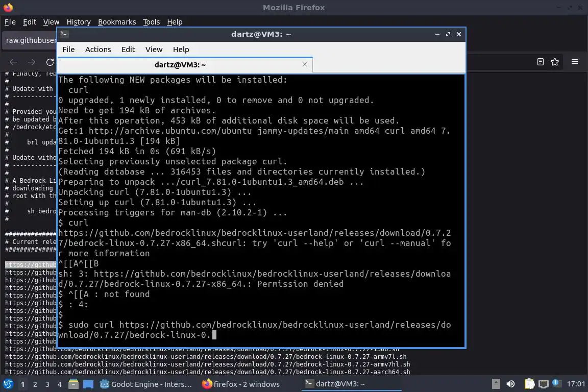Screen dimensions: 588x392
Task: Maximize the terminal window
Action: pyautogui.click(x=448, y=34)
